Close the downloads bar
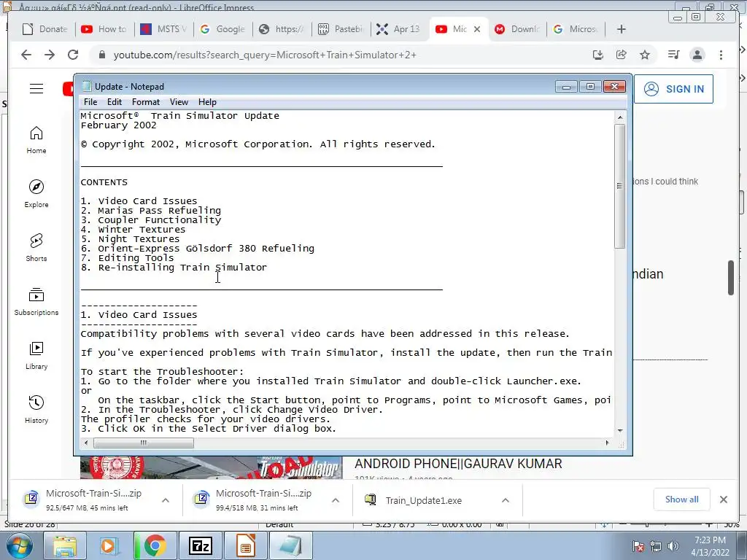Screen dimensions: 747x560 click(x=724, y=499)
